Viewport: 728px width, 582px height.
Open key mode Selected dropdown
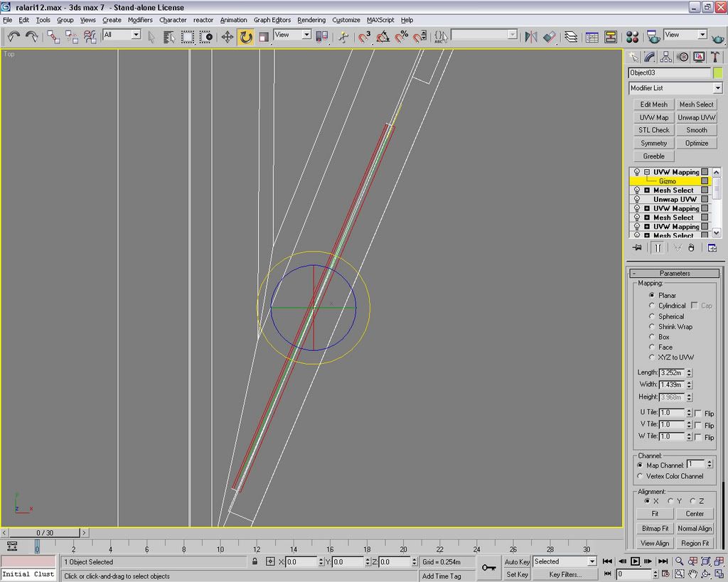[592, 561]
